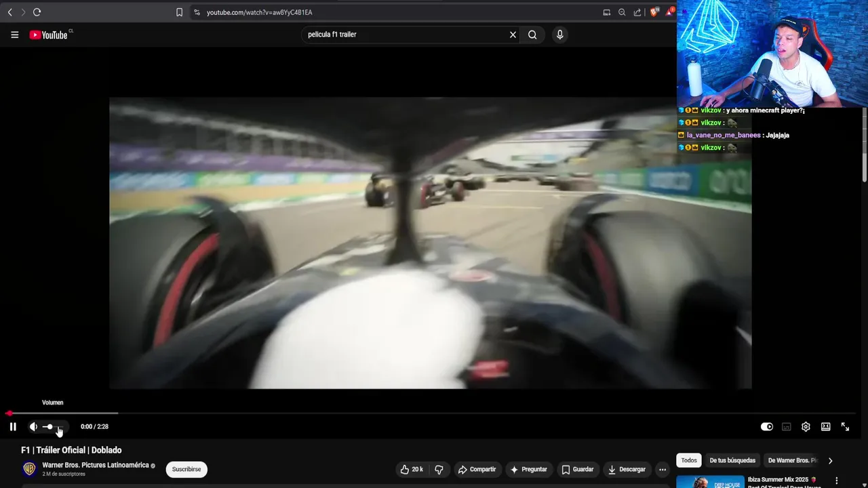The width and height of the screenshot is (868, 488).
Task: Mute the video with the speaker icon
Action: coord(33,426)
